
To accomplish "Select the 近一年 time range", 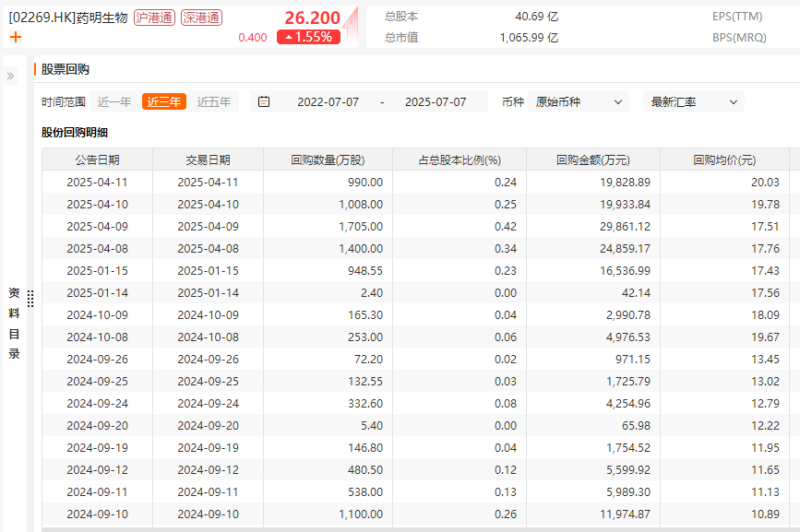I will [x=114, y=102].
